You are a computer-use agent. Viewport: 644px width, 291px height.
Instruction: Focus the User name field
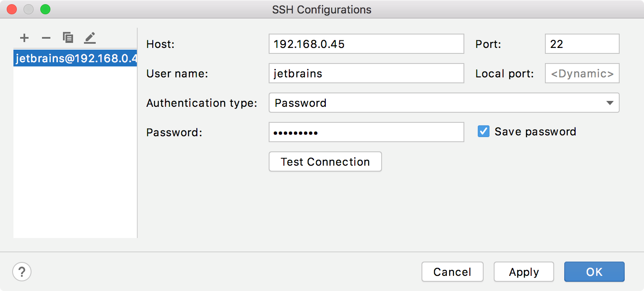366,73
